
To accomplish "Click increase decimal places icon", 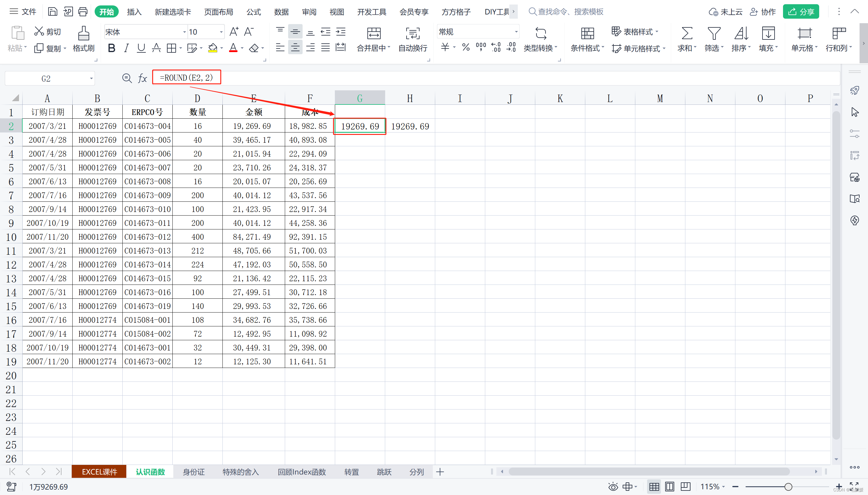I will pos(496,47).
